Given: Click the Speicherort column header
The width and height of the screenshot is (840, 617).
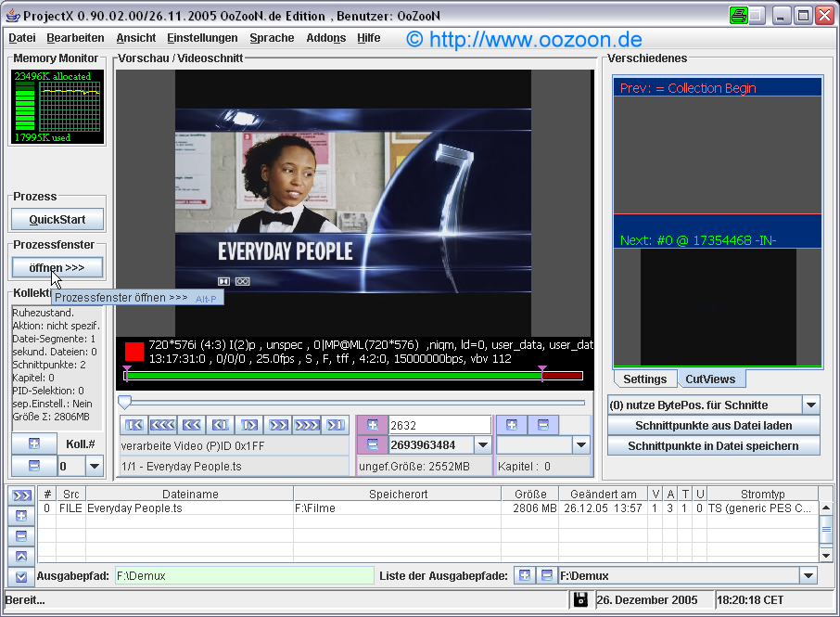Looking at the screenshot, I should (x=398, y=495).
